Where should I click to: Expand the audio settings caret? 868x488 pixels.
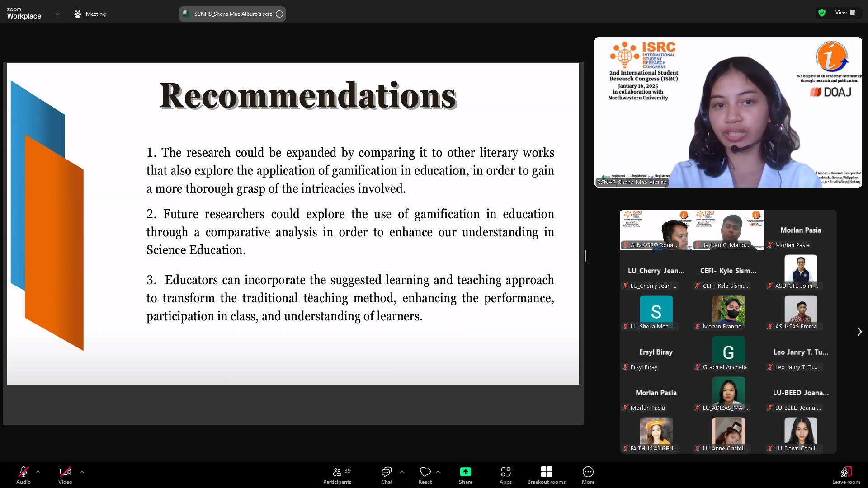pos(38,472)
